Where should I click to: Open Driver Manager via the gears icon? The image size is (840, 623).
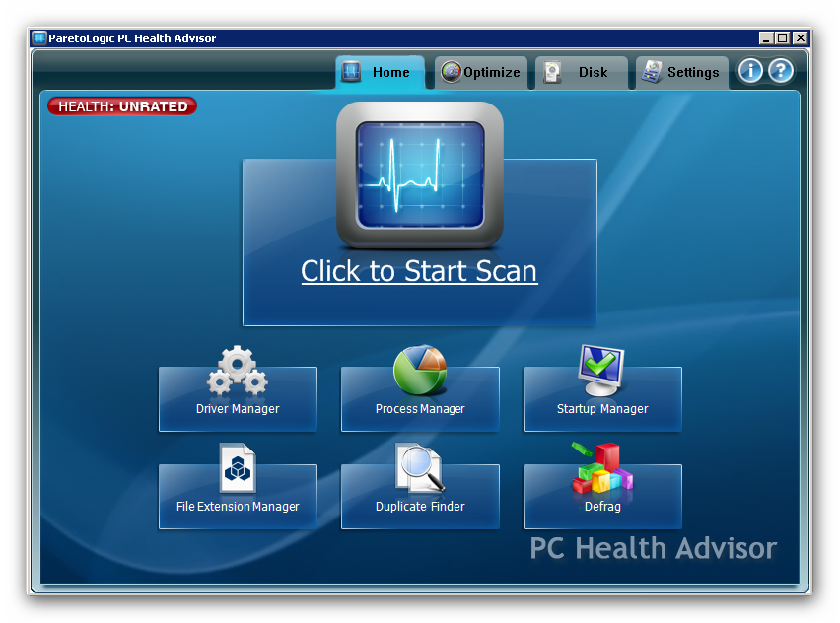click(x=238, y=371)
